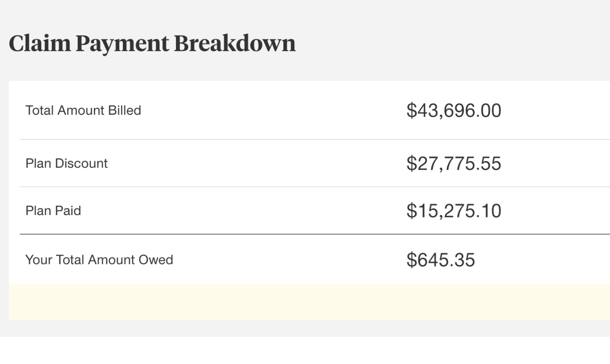Click the word "Your" in the last row
Screen dimensions: 610x364
(39, 260)
